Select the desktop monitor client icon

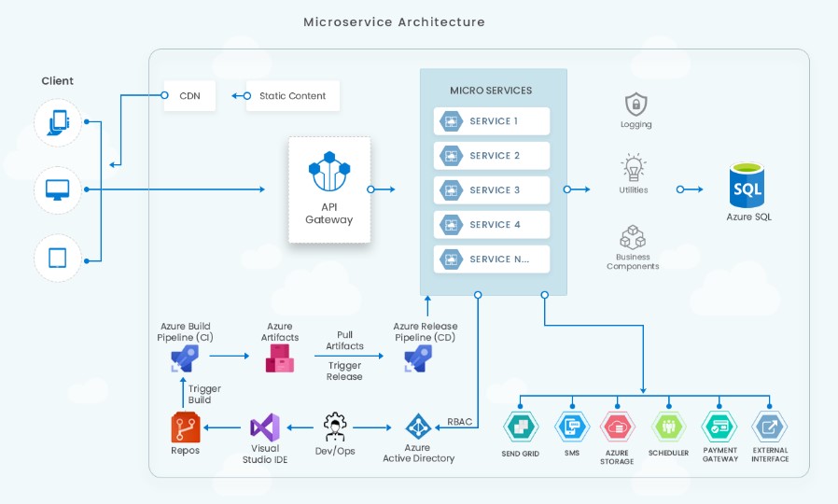58,189
